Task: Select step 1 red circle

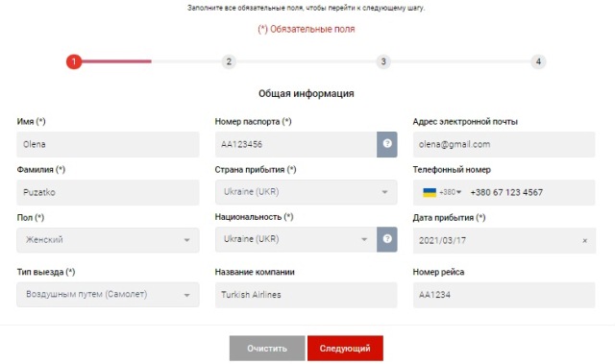Action: 74,61
